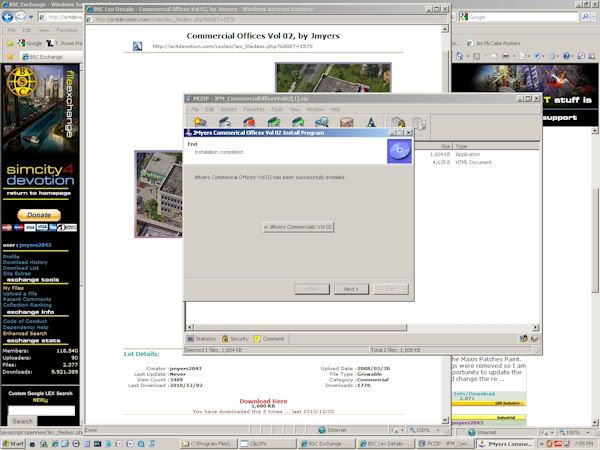This screenshot has width=600, height=450.
Task: Select Application row in PKZIP list
Action: click(478, 154)
